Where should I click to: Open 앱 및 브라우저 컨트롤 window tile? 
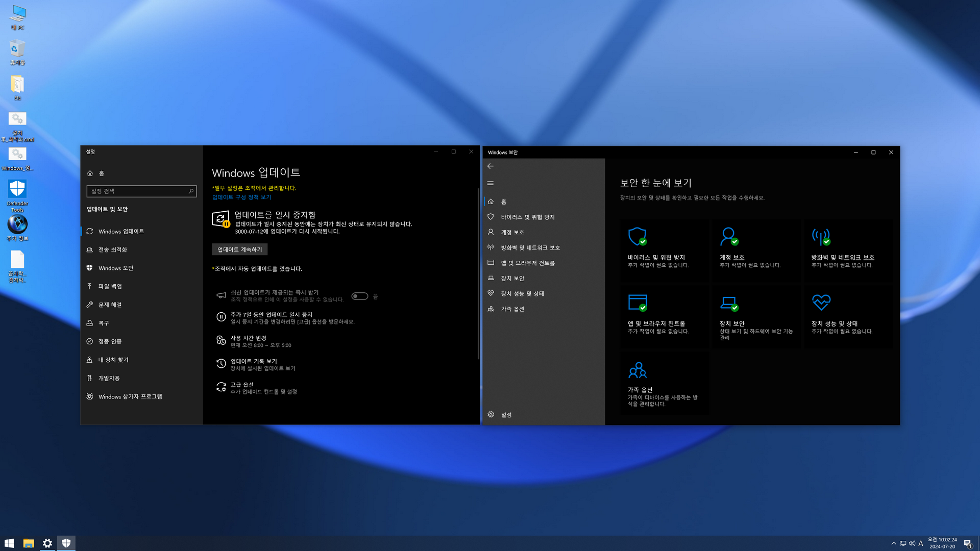664,317
